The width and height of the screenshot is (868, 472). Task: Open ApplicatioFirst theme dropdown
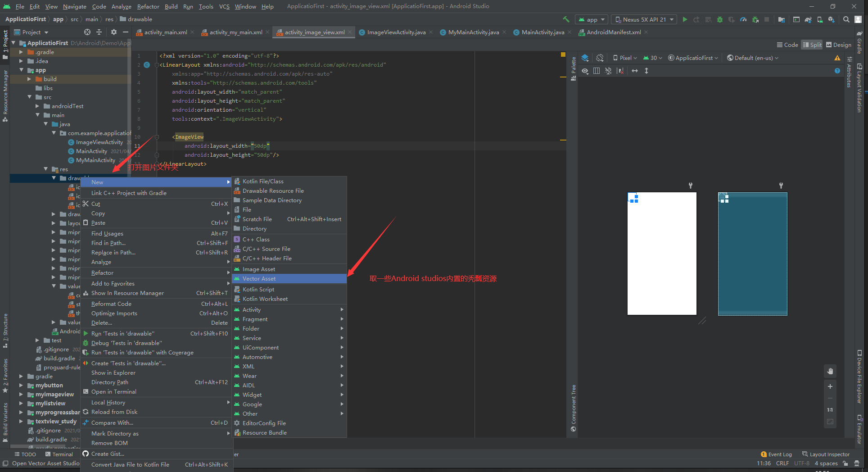693,58
